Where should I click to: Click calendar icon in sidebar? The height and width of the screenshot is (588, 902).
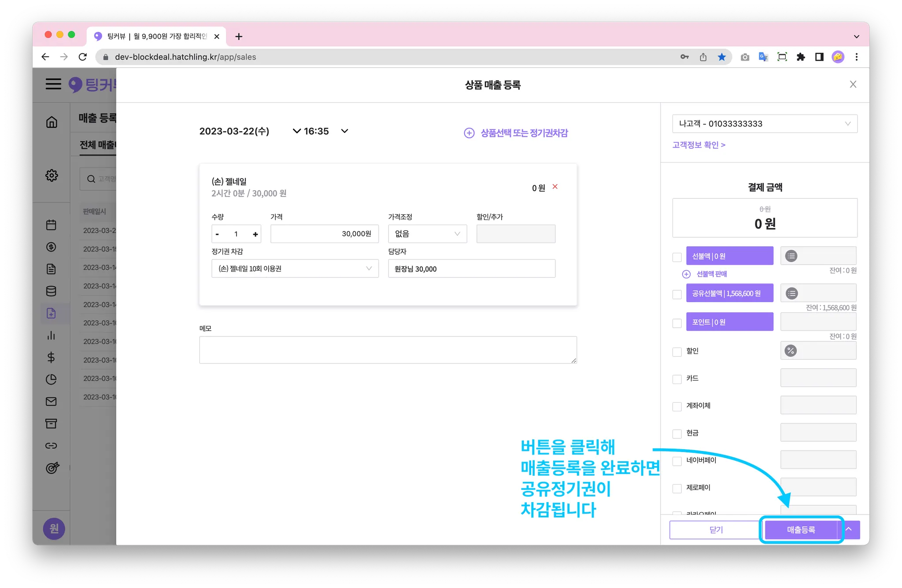pyautogui.click(x=51, y=225)
